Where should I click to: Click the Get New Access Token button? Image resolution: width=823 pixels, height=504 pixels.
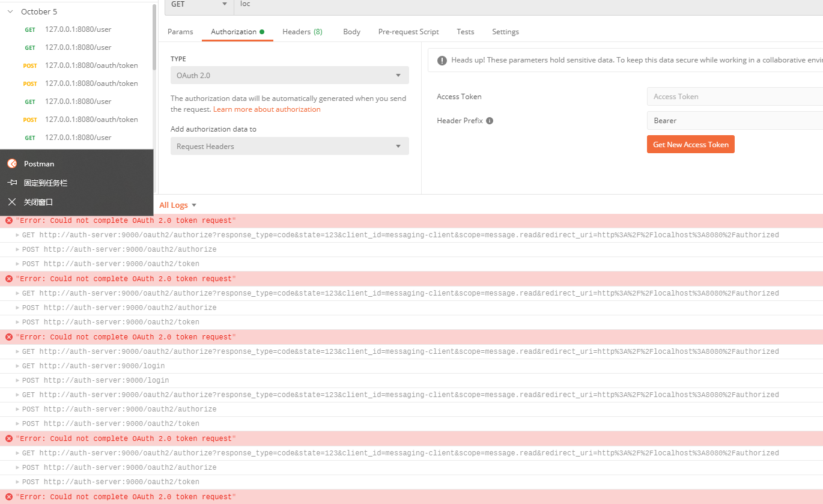tap(690, 144)
